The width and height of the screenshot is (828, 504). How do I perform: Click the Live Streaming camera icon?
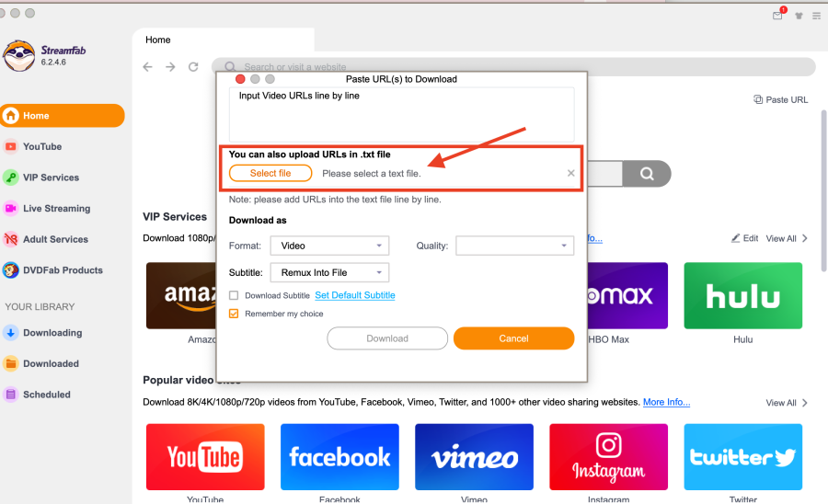10,209
